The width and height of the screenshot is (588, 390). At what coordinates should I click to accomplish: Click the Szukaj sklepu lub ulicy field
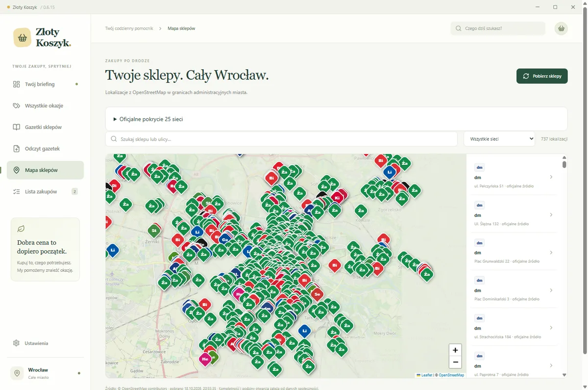click(x=282, y=139)
